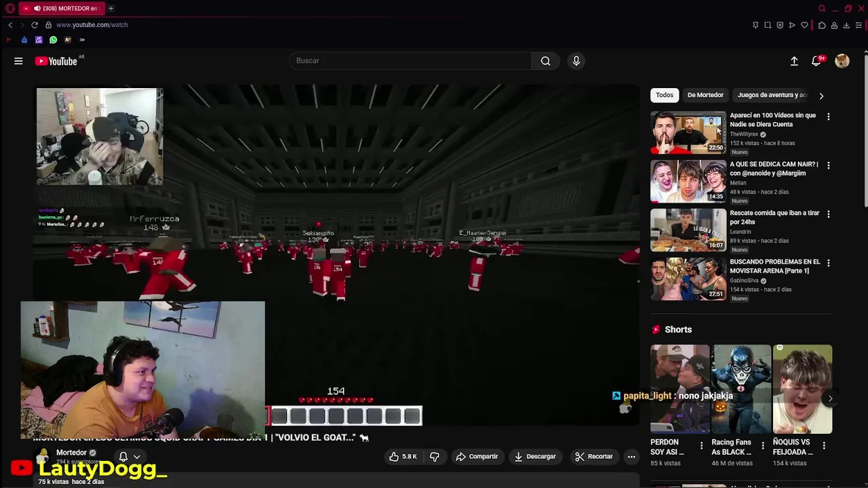Open the account avatar menu
This screenshot has width=868, height=488.
(842, 61)
